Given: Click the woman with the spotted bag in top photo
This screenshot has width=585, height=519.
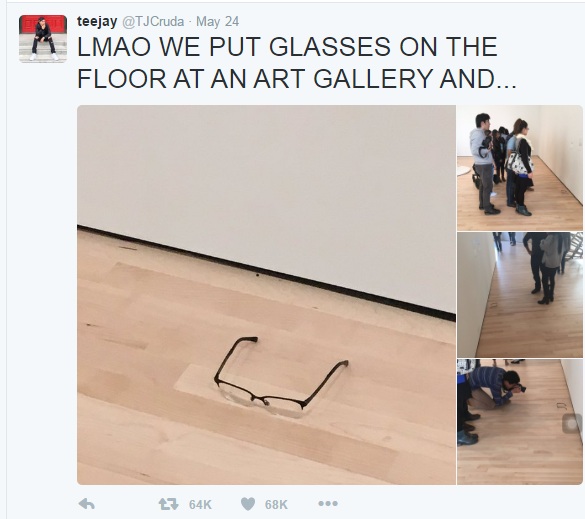Looking at the screenshot, I should pyautogui.click(x=521, y=167).
